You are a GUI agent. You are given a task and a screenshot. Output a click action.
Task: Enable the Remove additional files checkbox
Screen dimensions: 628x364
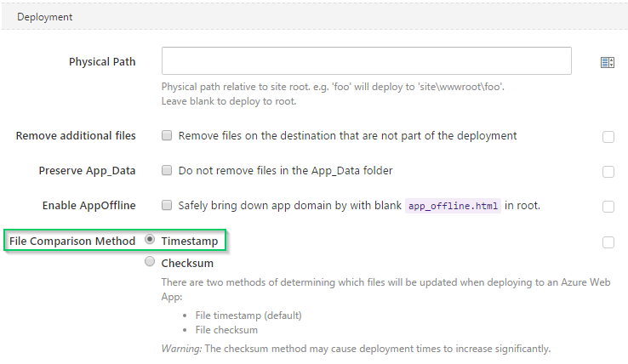tap(167, 135)
